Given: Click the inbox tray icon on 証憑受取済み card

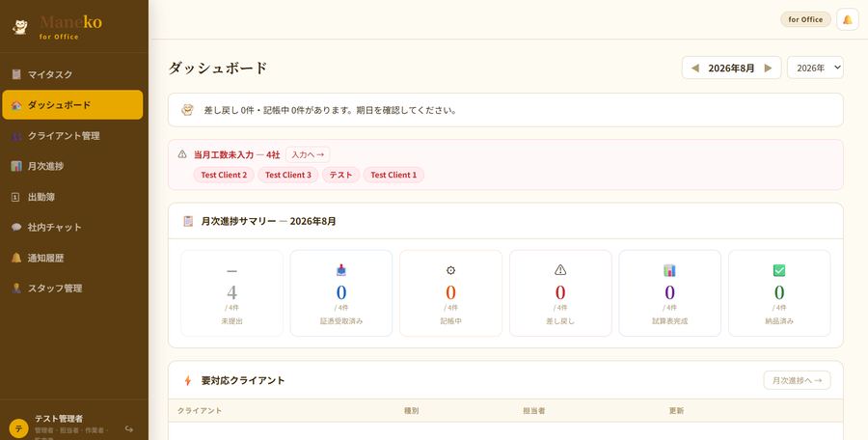Looking at the screenshot, I should 341,270.
